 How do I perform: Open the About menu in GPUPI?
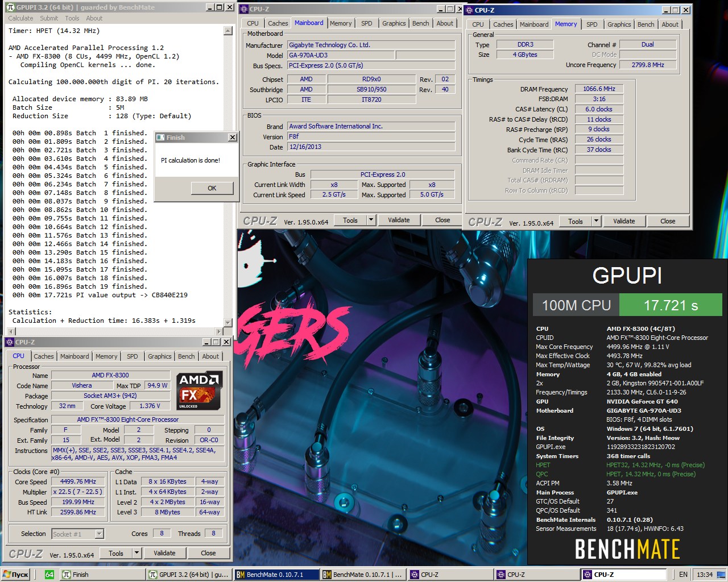click(94, 18)
